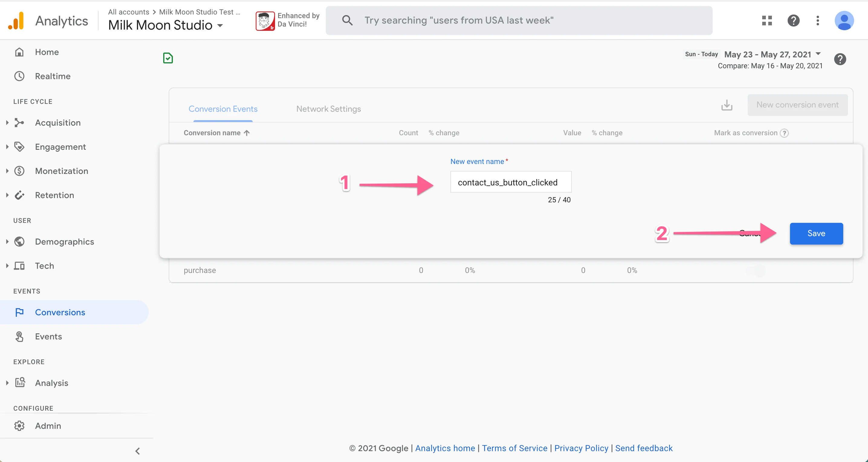Select the Conversions flag icon in sidebar
The height and width of the screenshot is (462, 868).
19,312
